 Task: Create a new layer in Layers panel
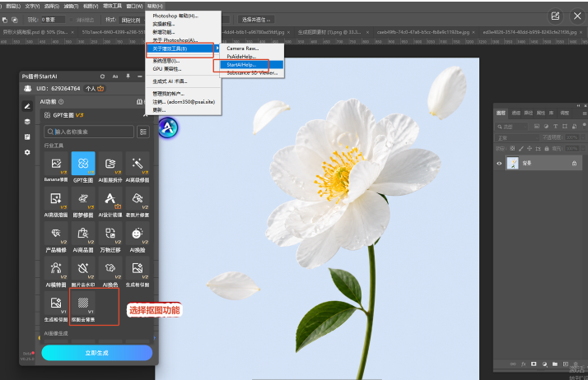(x=566, y=364)
